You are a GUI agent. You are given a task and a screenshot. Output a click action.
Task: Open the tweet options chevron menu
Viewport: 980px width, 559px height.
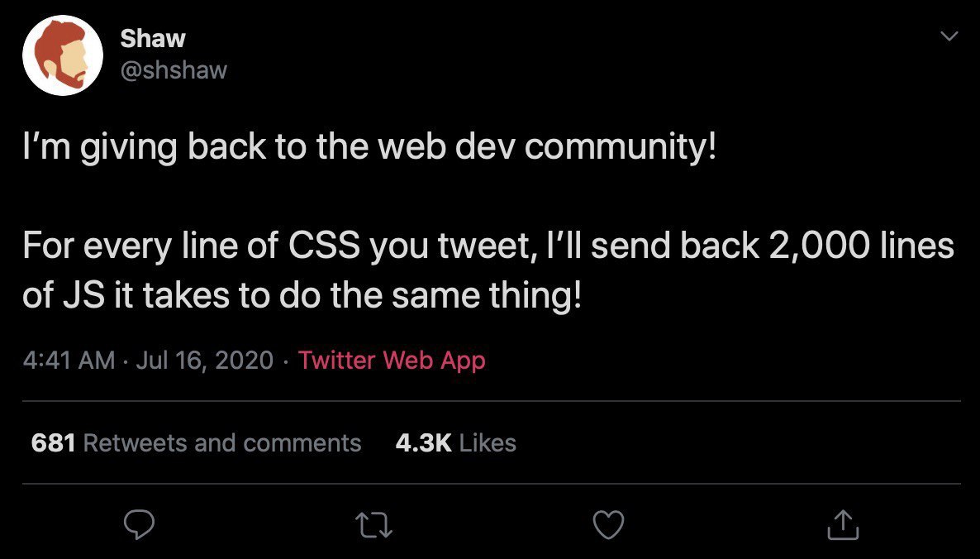click(x=949, y=36)
